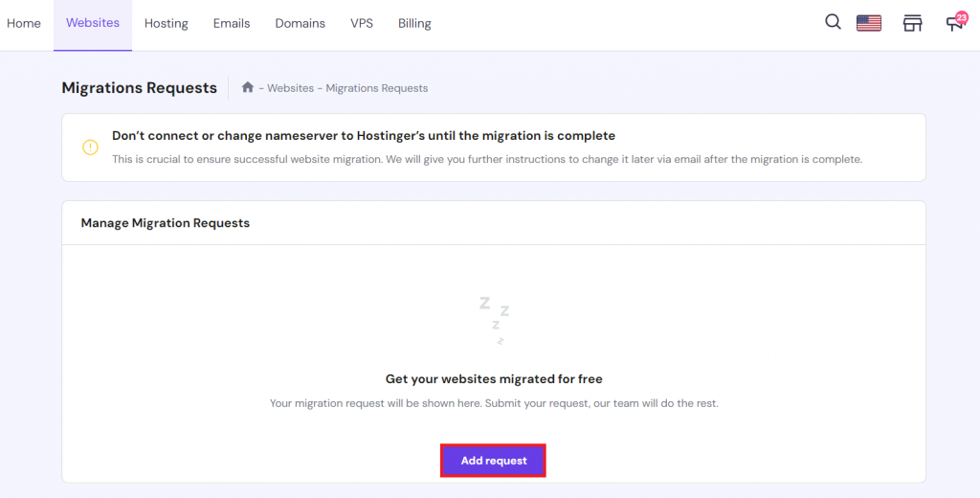980x498 pixels.
Task: Go to the Home menu item
Action: (24, 23)
